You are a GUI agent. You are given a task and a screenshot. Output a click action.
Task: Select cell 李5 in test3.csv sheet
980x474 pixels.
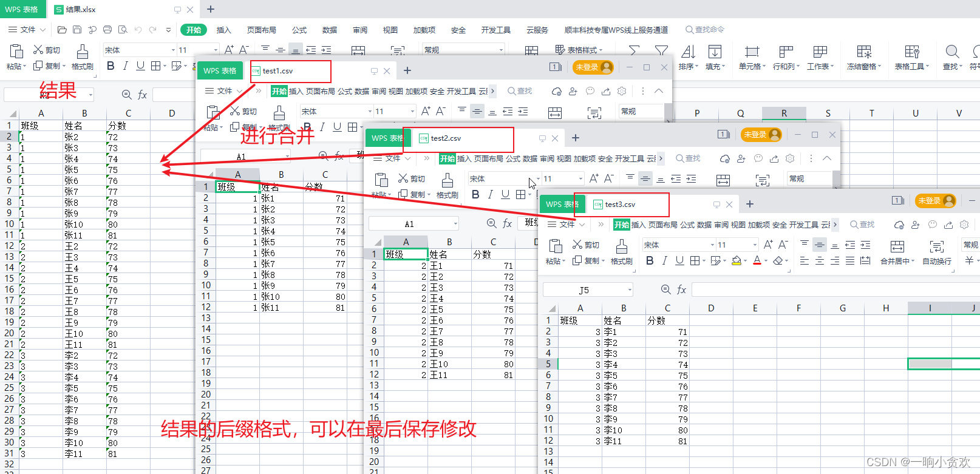pos(623,376)
